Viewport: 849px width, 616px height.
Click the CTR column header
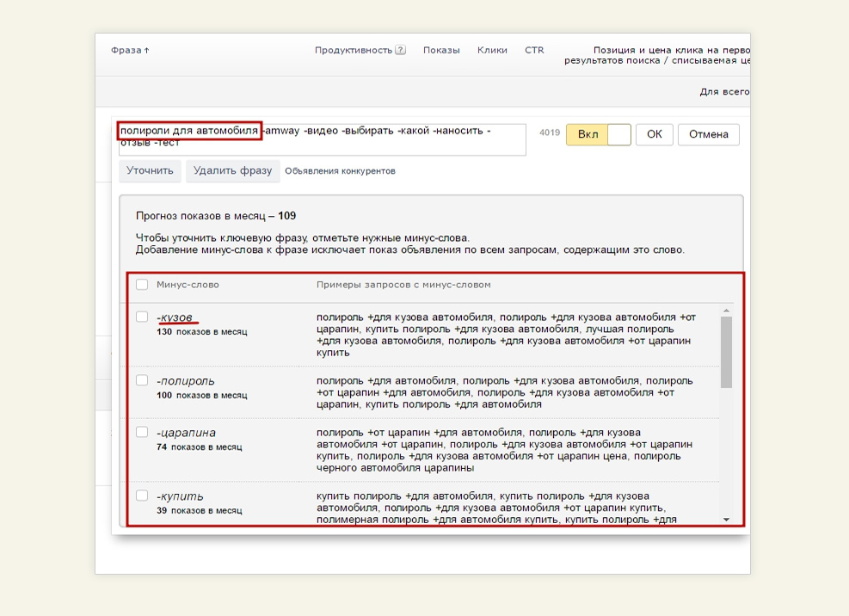(534, 50)
